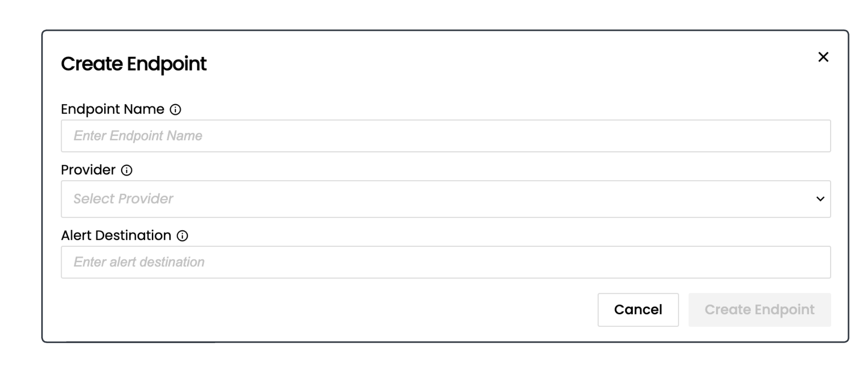
Task: Click the Create Endpoint dialog title
Action: (x=134, y=64)
